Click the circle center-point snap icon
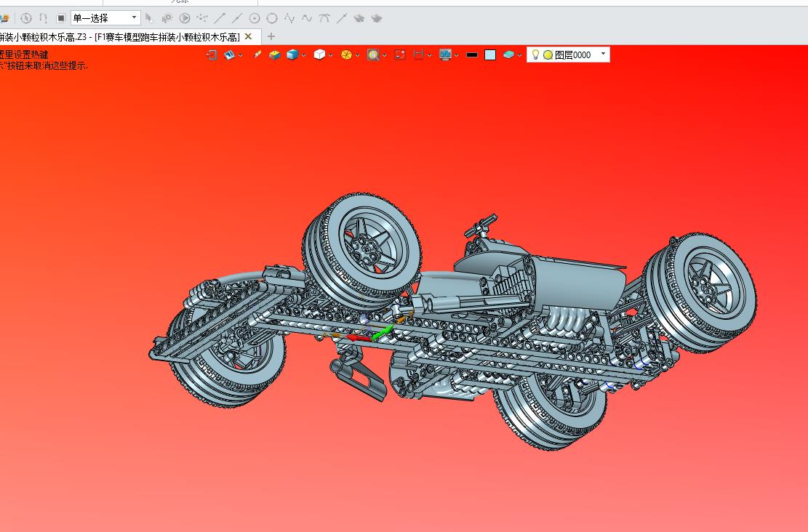 pyautogui.click(x=255, y=19)
